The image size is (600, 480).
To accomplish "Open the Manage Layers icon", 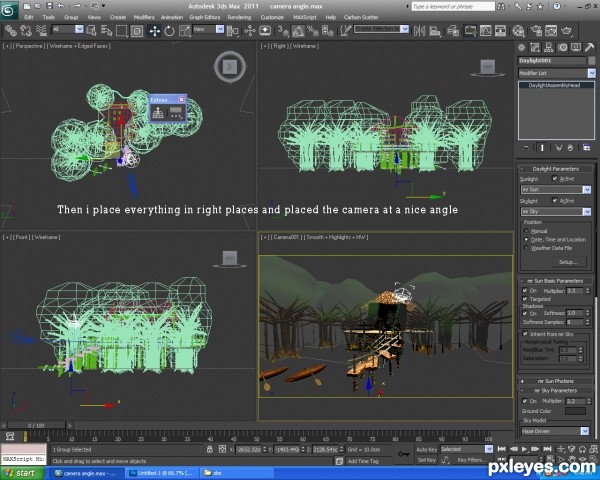I will click(453, 31).
